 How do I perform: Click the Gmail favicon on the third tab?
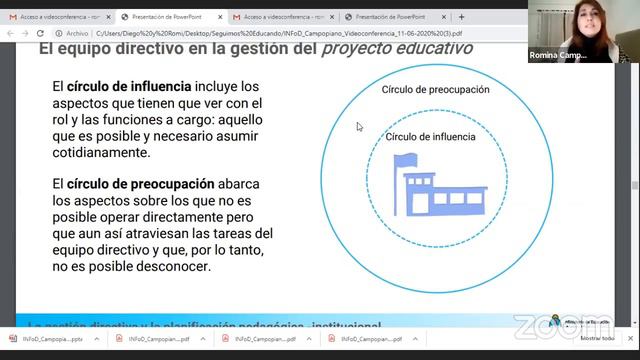(236, 17)
